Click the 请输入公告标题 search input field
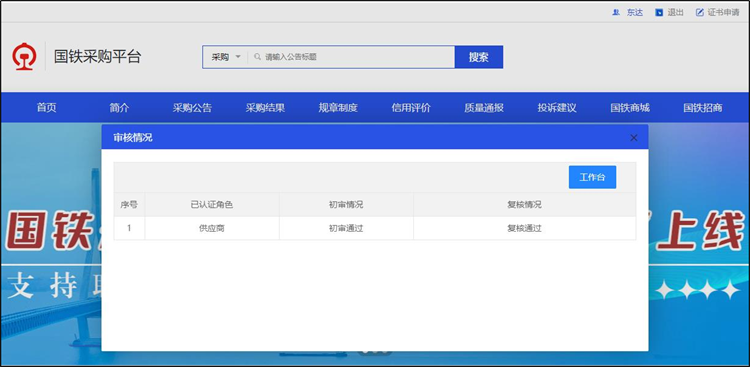Viewport: 750px width, 367px height. pos(351,57)
